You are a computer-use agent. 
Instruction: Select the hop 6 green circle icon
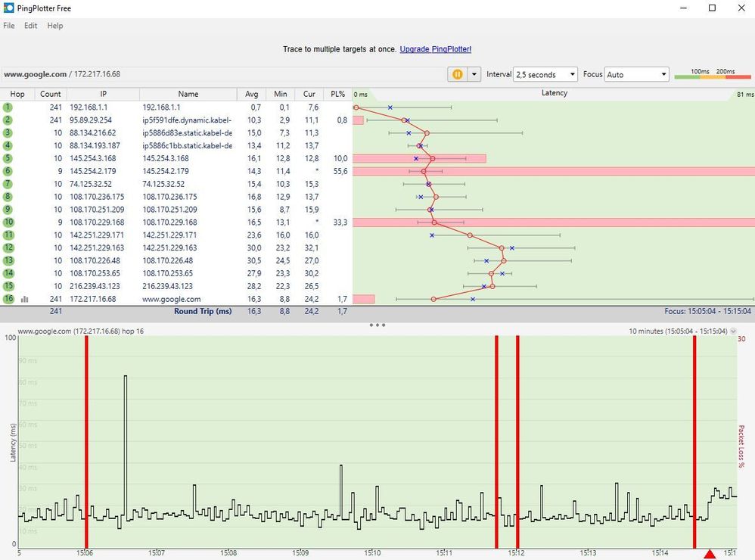coord(8,171)
